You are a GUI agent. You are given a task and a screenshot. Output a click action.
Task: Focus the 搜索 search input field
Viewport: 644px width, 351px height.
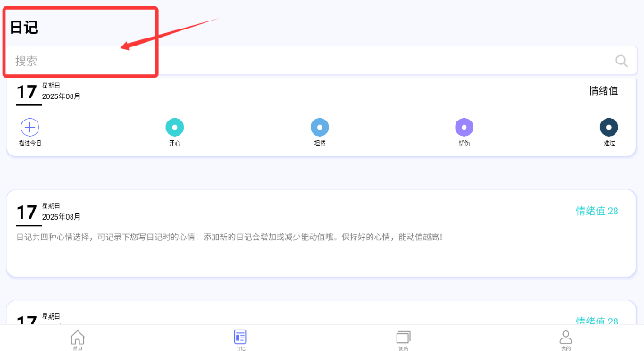[322, 61]
